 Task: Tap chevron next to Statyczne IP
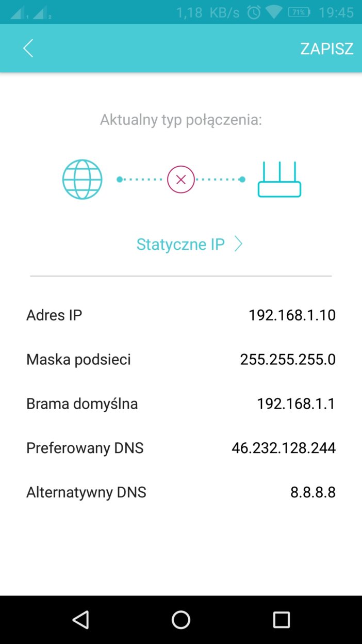coord(238,244)
